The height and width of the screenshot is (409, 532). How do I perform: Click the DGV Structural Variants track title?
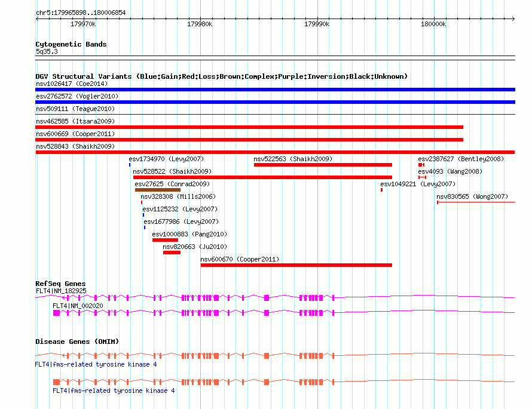coord(221,76)
